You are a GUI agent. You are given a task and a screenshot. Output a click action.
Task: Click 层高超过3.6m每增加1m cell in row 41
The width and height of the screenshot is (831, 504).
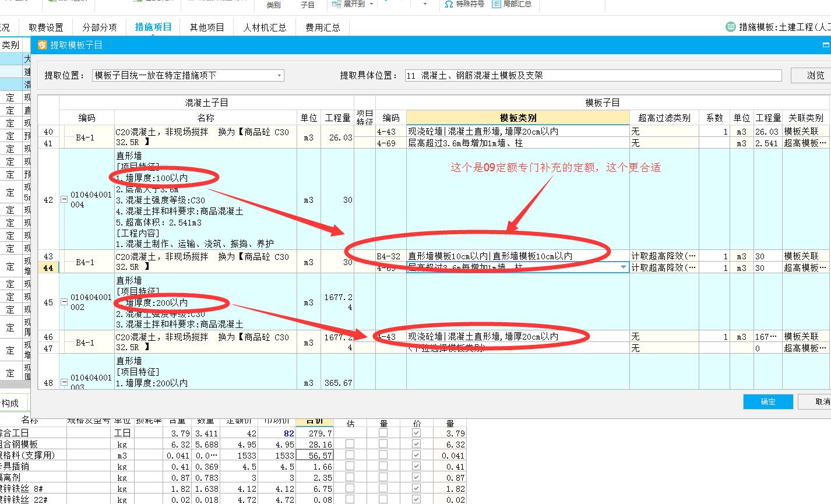click(517, 143)
